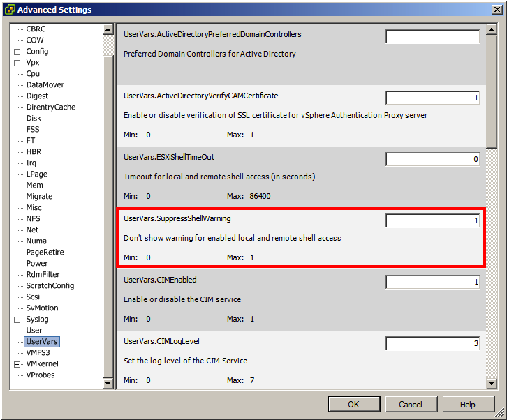The height and width of the screenshot is (420, 507).
Task: Click the CIMLogLevel value field
Action: pyautogui.click(x=433, y=343)
